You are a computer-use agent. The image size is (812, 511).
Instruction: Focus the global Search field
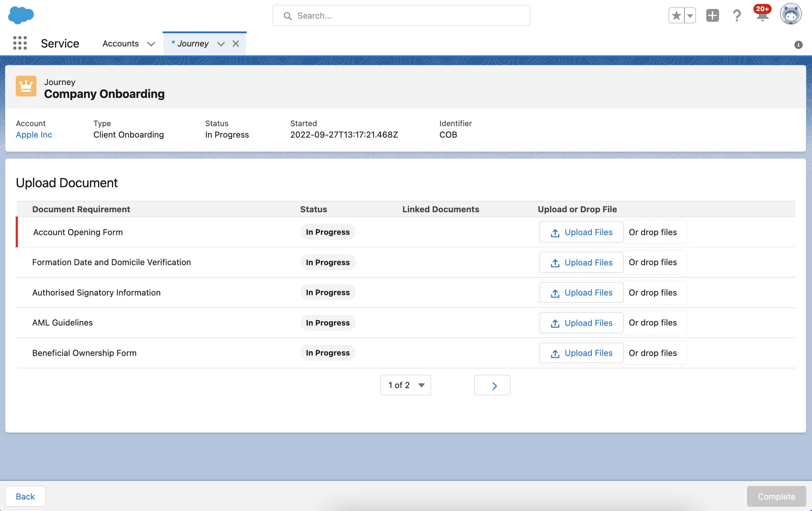(401, 16)
